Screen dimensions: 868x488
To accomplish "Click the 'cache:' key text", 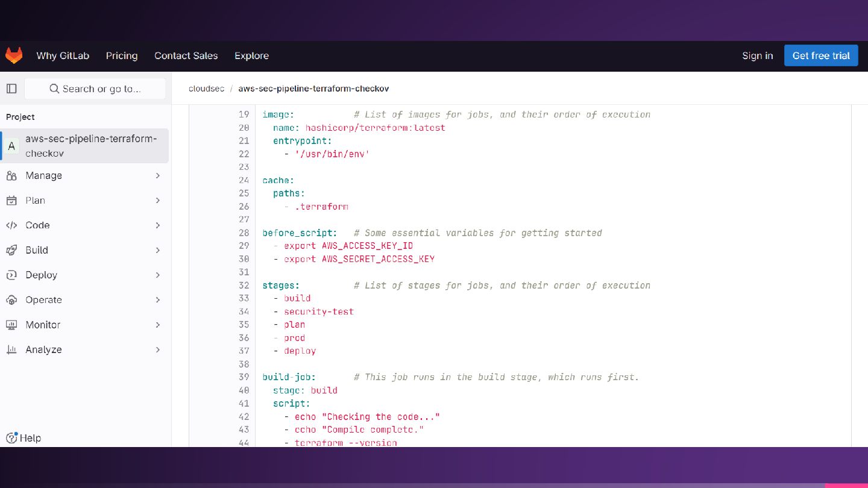I will coord(278,180).
